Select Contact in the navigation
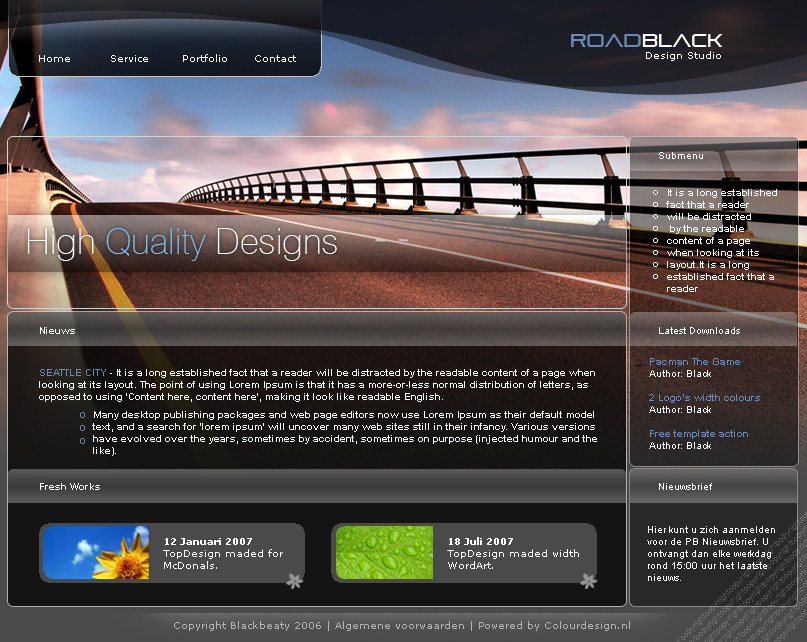807x642 pixels. (275, 59)
